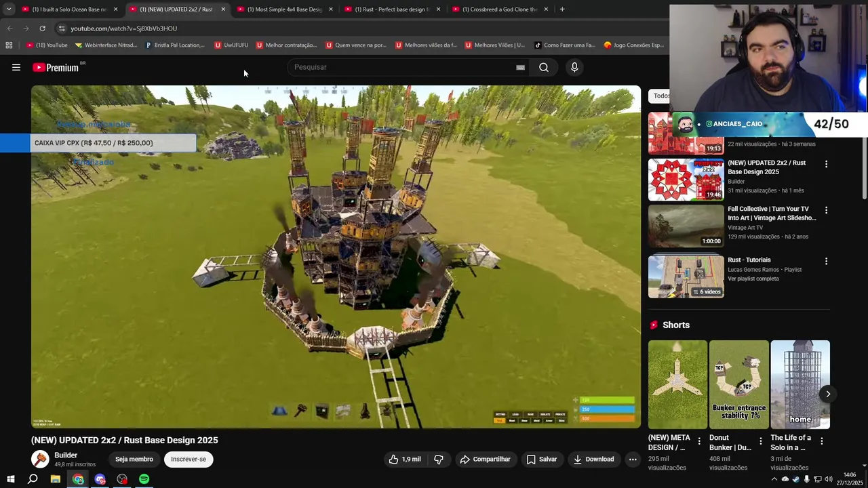Click Seja membro button
The width and height of the screenshot is (868, 488).
pyautogui.click(x=134, y=459)
